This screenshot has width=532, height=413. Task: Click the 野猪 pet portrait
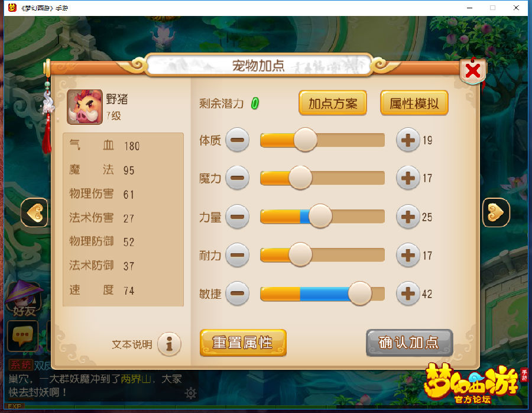[x=85, y=107]
